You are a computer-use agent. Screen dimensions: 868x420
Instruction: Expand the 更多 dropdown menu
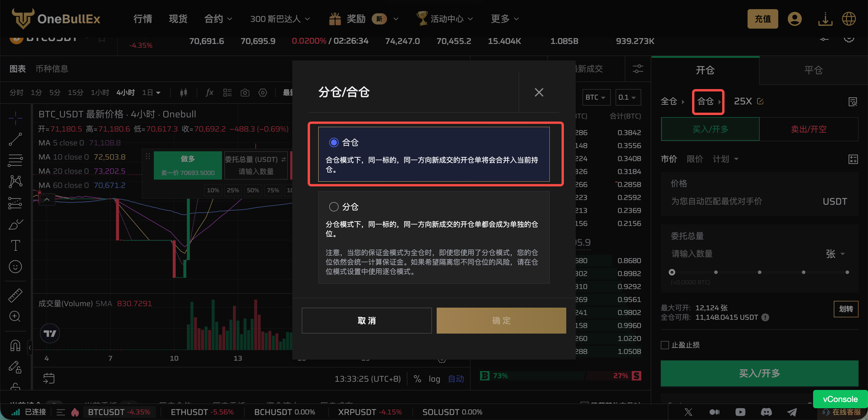pos(505,19)
